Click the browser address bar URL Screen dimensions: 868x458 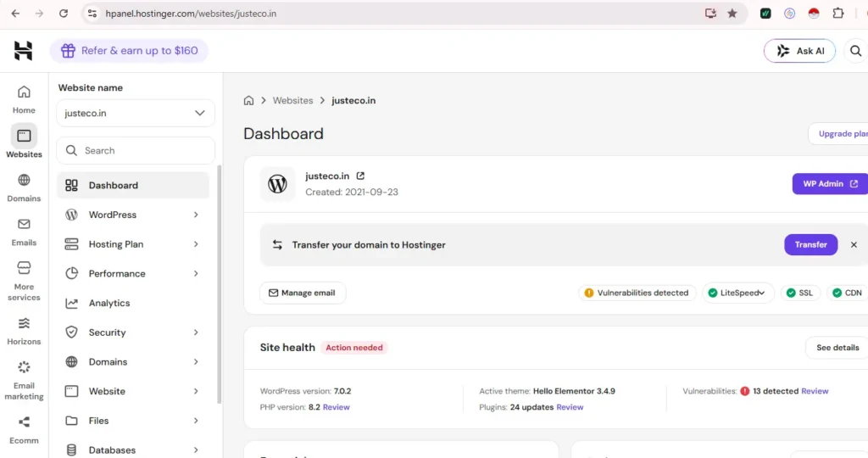pos(191,14)
